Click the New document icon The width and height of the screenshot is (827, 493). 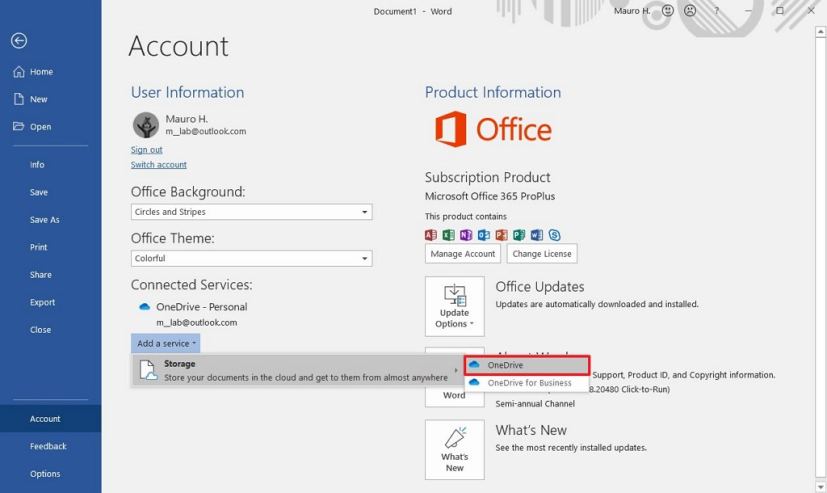pyautogui.click(x=19, y=99)
